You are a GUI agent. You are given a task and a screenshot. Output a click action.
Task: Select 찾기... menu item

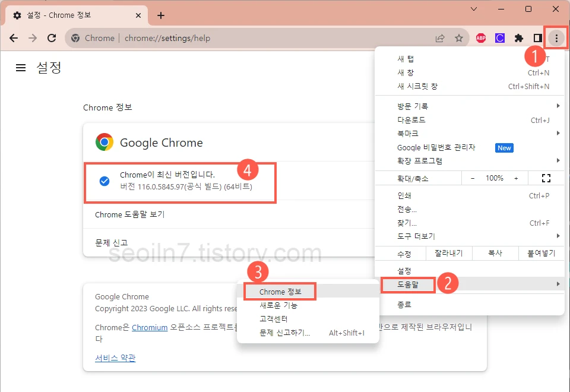(469, 223)
